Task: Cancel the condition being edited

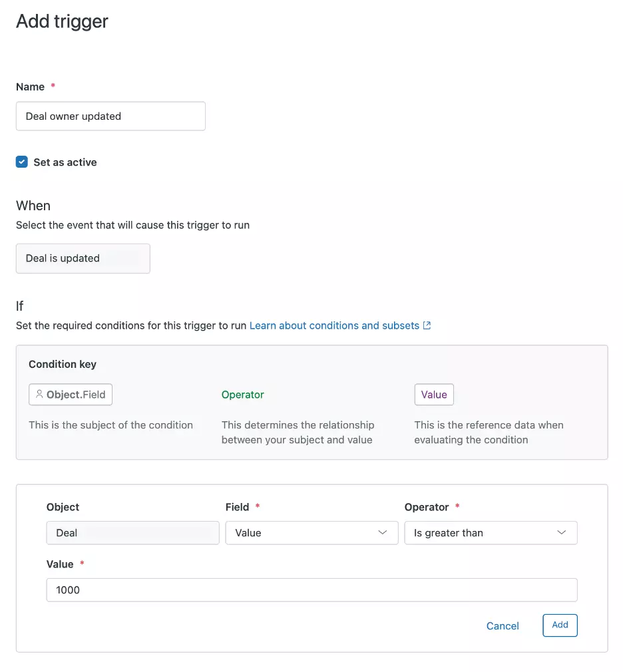Action: (503, 625)
